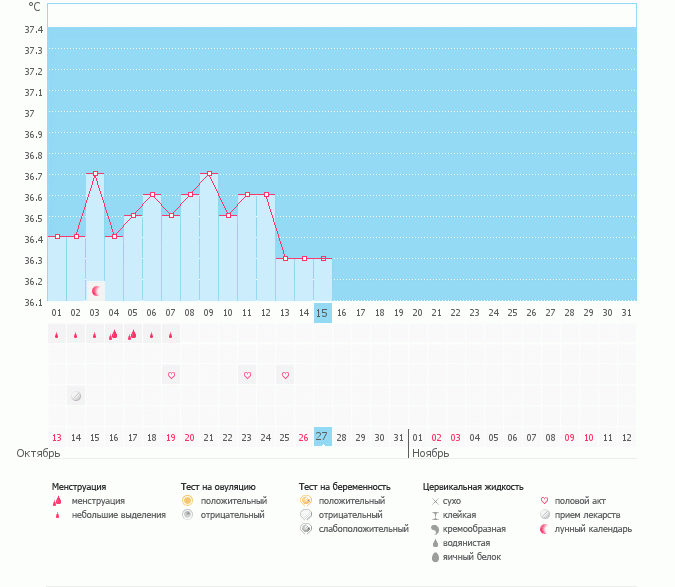Image resolution: width=675 pixels, height=587 pixels.
Task: Click the 36.7 temperature point on day 09
Action: point(209,174)
